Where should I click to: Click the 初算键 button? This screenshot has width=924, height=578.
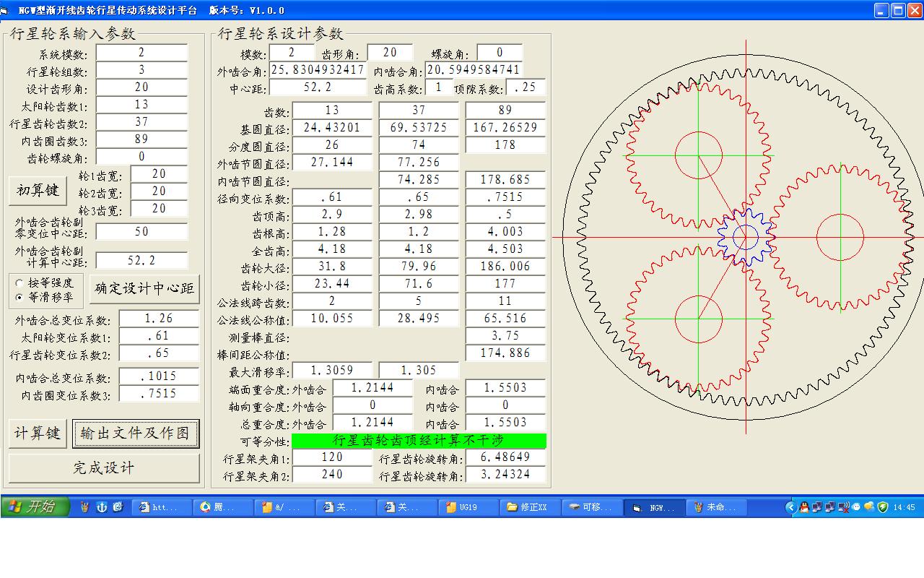(38, 191)
